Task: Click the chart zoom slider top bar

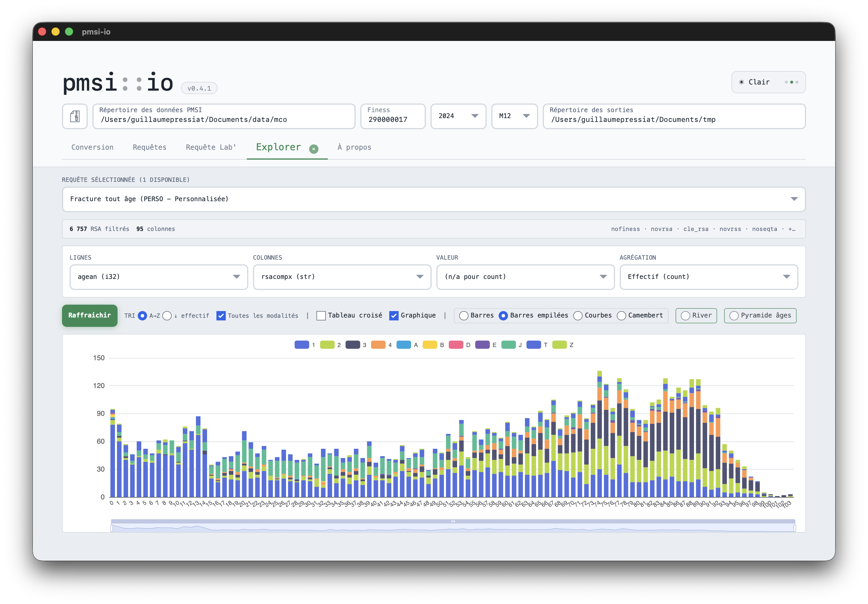Action: (x=453, y=521)
